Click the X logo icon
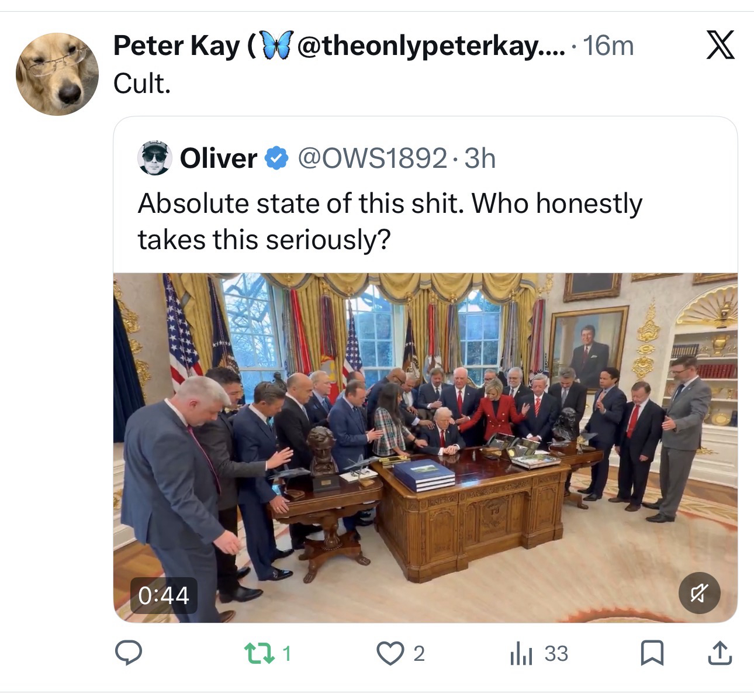The image size is (754, 700). pyautogui.click(x=720, y=46)
